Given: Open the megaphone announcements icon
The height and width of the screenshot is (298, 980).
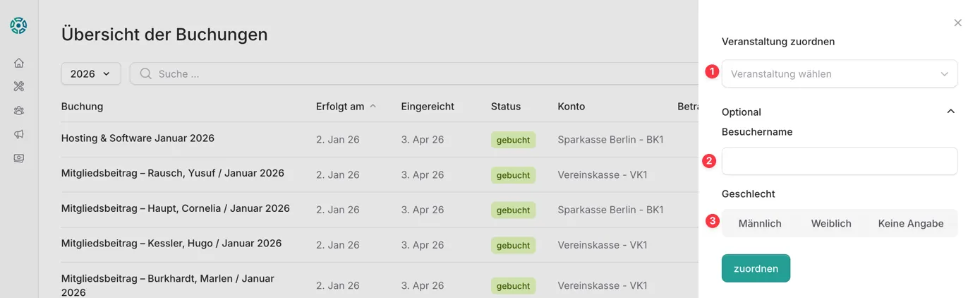Looking at the screenshot, I should coord(19,134).
